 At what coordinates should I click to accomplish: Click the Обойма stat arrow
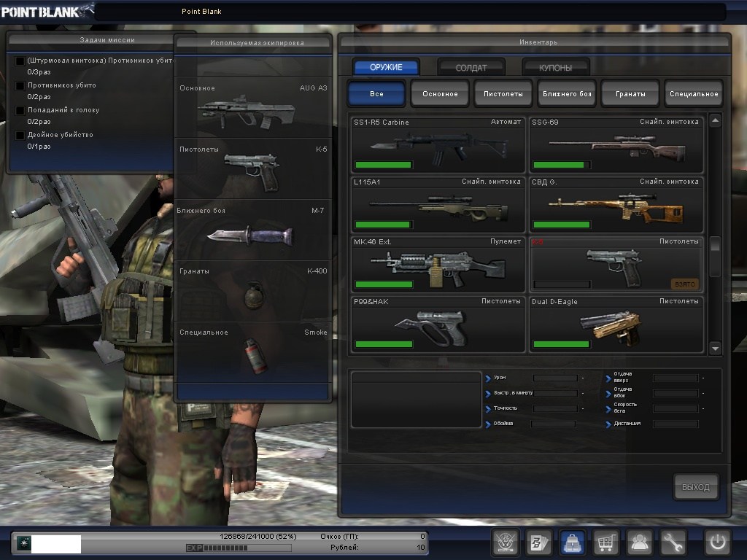point(488,424)
